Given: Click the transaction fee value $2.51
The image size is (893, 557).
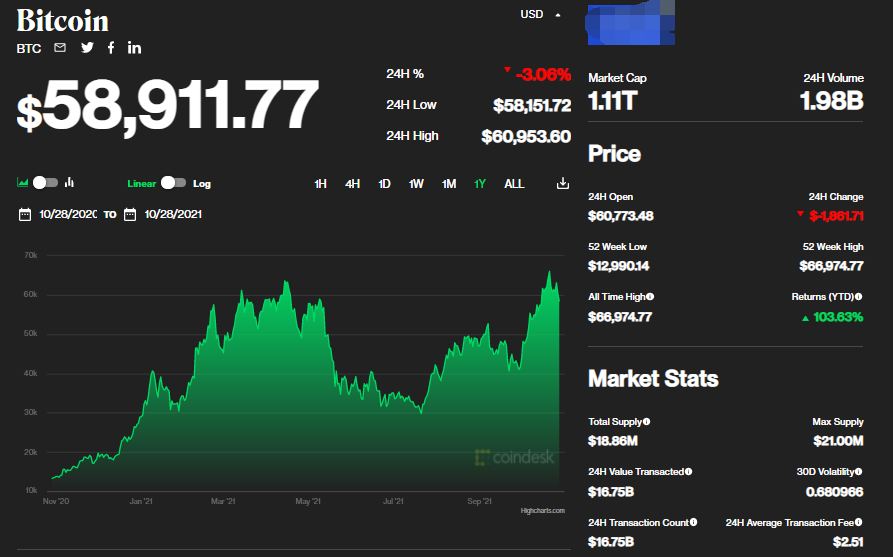Looking at the screenshot, I should point(848,542).
